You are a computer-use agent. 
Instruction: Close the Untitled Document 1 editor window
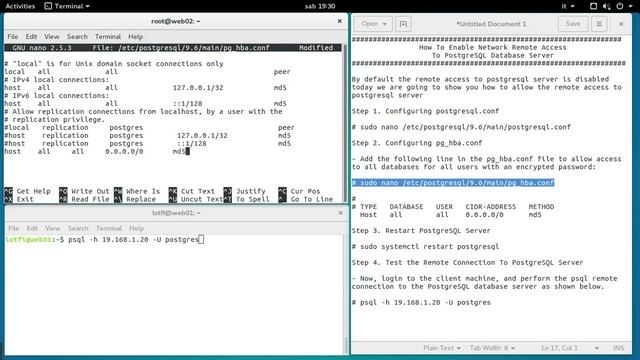pos(621,24)
